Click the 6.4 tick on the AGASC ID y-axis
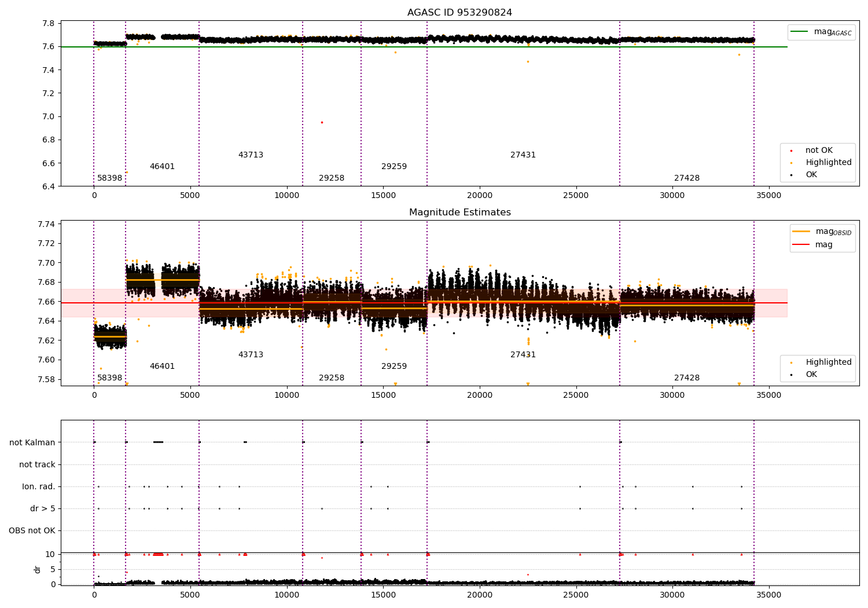868x608 pixels. [49, 186]
